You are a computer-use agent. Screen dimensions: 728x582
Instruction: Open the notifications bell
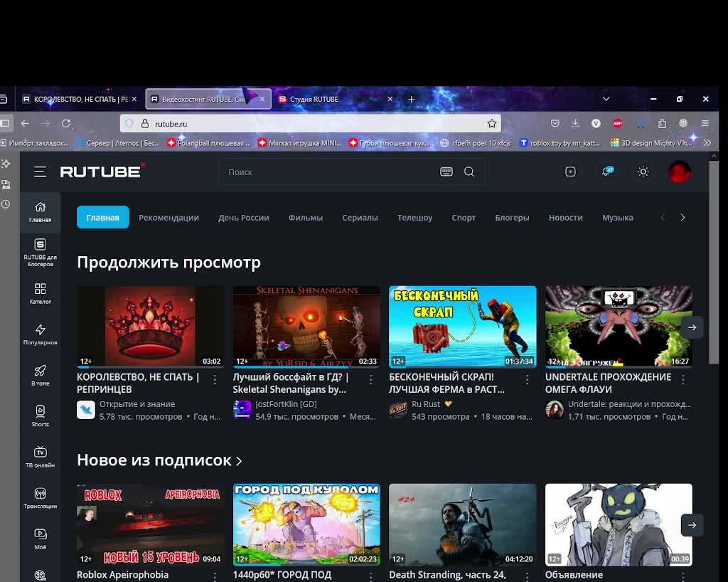coord(606,172)
